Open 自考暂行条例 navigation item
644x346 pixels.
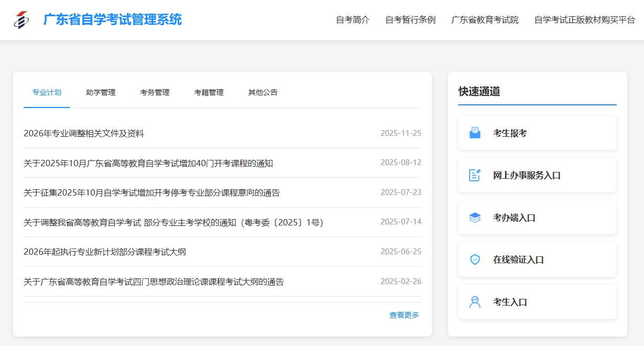click(x=410, y=20)
